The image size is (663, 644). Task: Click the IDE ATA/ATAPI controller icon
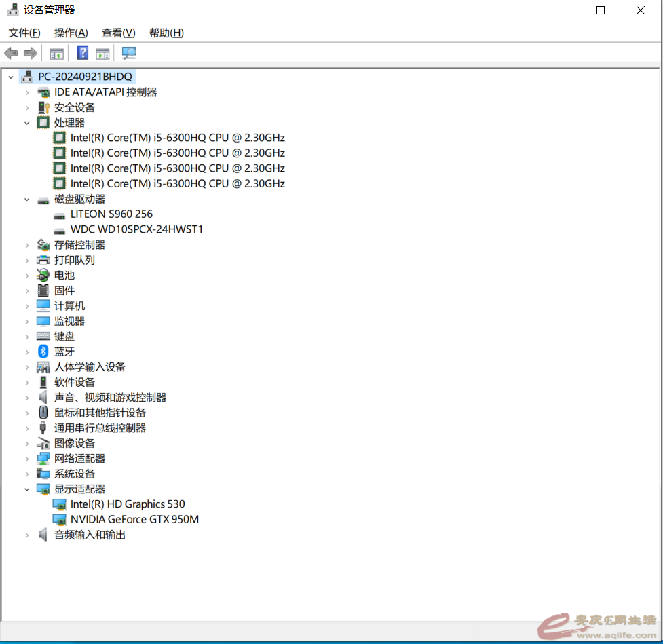tap(43, 92)
